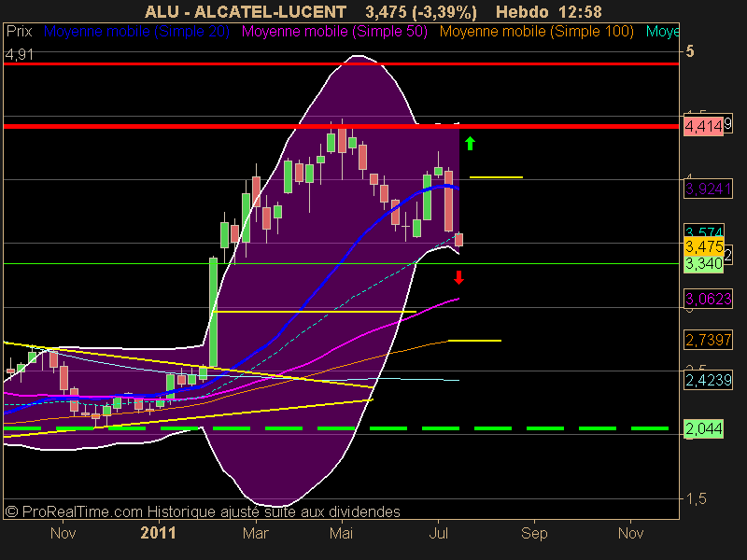Click the 3,475 (-3,39%) quote value

pyautogui.click(x=421, y=12)
